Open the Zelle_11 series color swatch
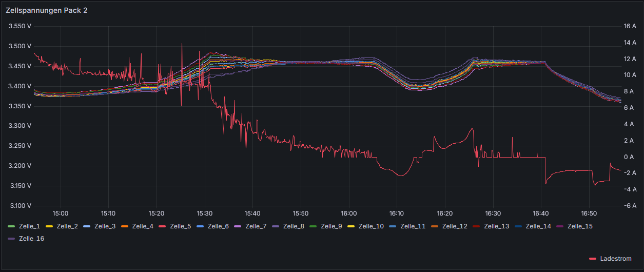 click(393, 226)
